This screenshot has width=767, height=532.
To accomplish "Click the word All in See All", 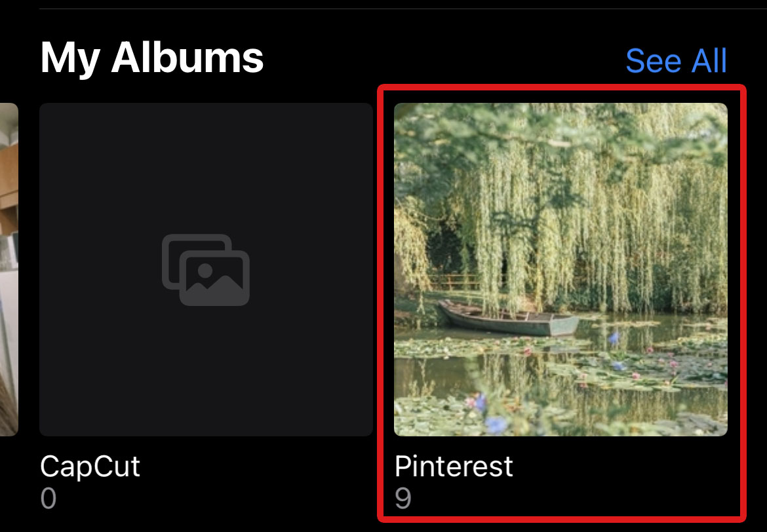I will 708,61.
